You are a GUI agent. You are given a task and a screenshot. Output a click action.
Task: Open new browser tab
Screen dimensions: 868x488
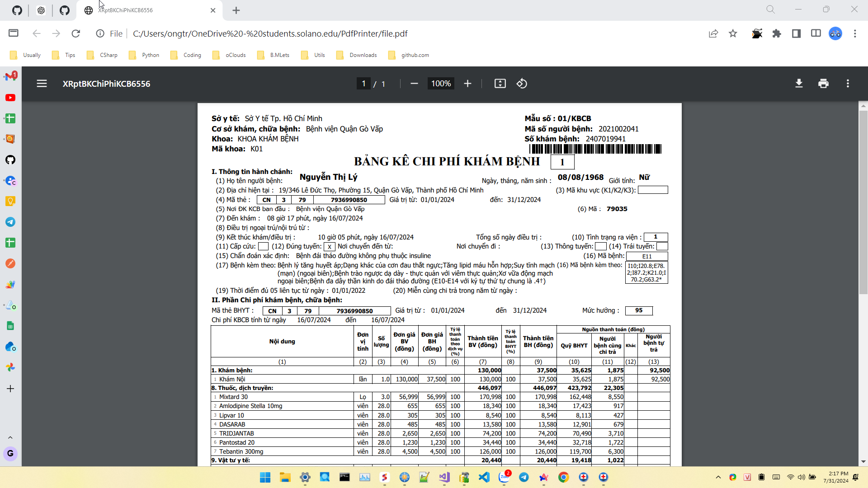click(236, 10)
